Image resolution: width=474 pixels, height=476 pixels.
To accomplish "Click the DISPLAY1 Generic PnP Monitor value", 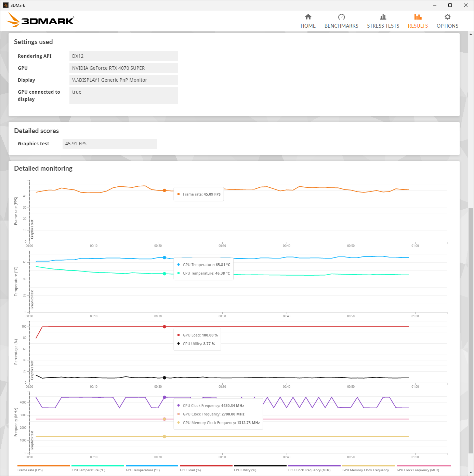I will tap(123, 80).
